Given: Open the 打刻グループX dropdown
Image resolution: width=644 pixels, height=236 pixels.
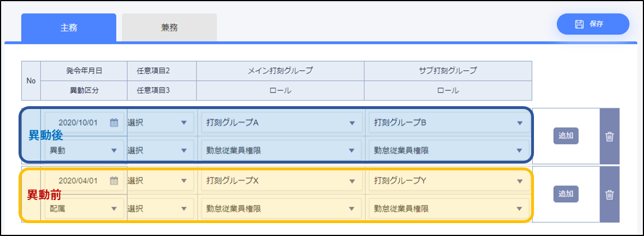Looking at the screenshot, I should coord(352,181).
